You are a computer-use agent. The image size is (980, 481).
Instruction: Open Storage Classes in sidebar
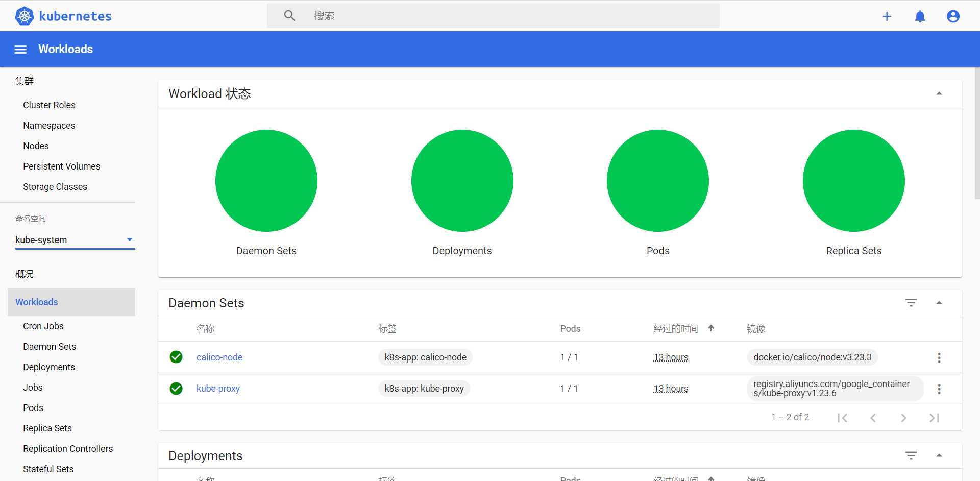[55, 187]
